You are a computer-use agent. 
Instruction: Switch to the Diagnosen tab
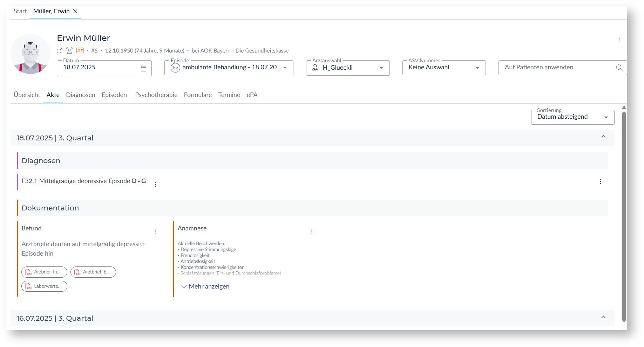[80, 95]
